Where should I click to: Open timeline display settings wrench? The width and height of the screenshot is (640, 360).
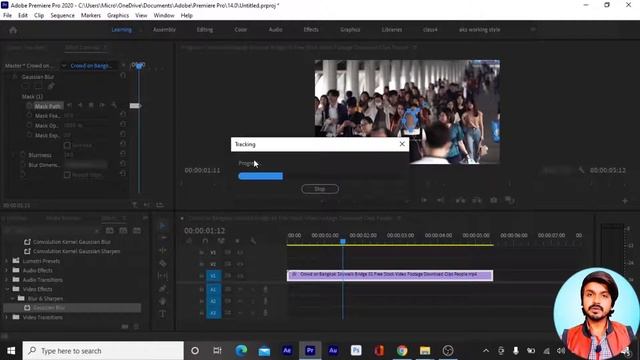(x=253, y=241)
